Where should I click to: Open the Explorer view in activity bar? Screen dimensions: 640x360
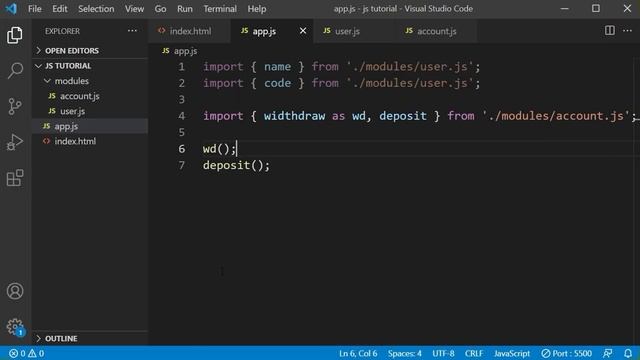15,35
